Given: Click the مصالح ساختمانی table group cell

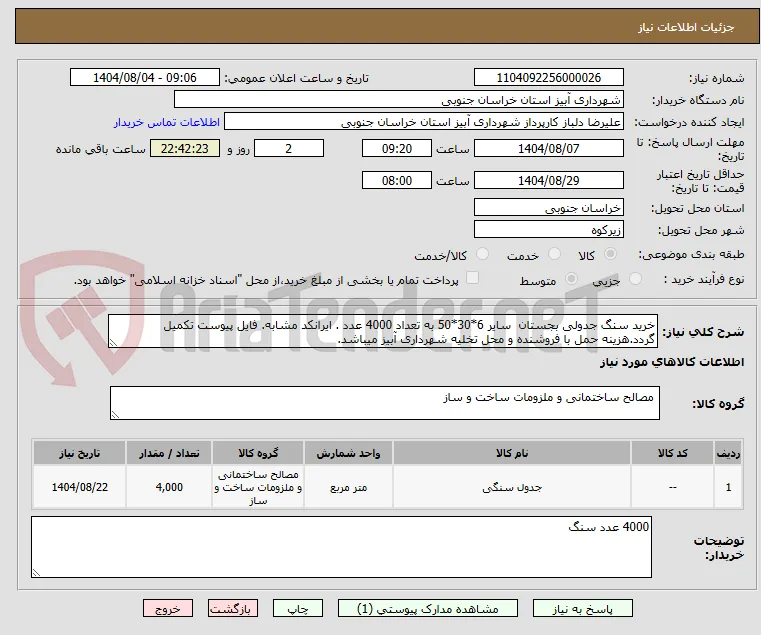Looking at the screenshot, I should (258, 487).
